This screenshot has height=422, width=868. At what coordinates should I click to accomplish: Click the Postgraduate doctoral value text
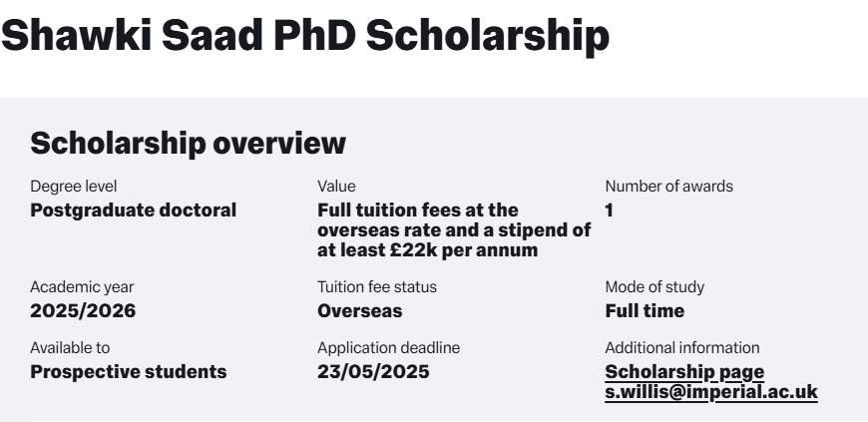[x=134, y=210]
